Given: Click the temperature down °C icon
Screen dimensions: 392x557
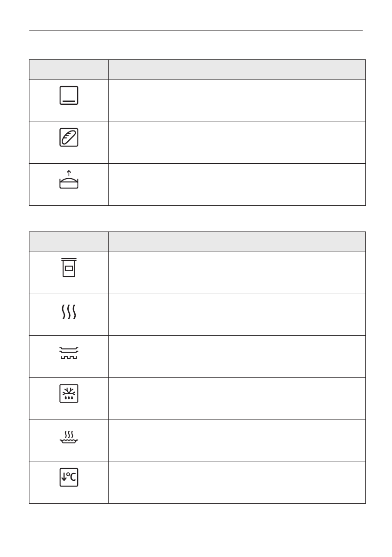Looking at the screenshot, I should tap(69, 478).
